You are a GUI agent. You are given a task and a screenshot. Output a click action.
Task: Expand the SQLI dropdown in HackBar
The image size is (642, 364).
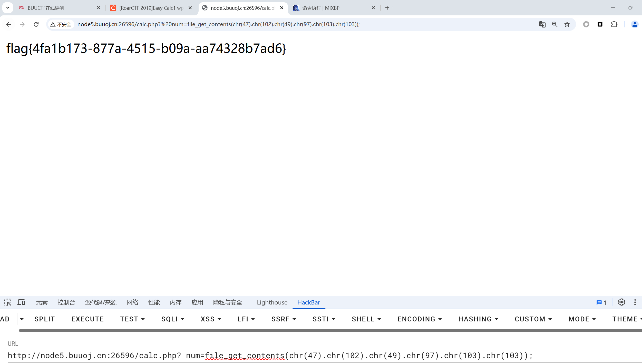(173, 319)
